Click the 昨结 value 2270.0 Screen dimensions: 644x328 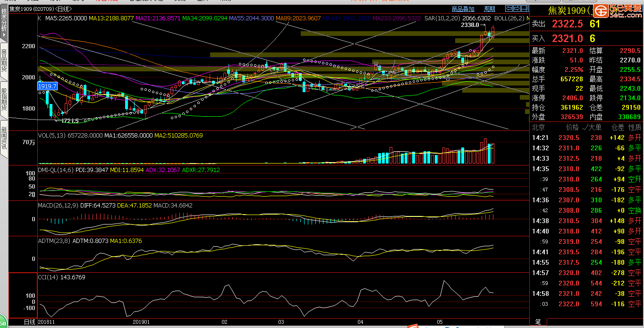[630, 60]
